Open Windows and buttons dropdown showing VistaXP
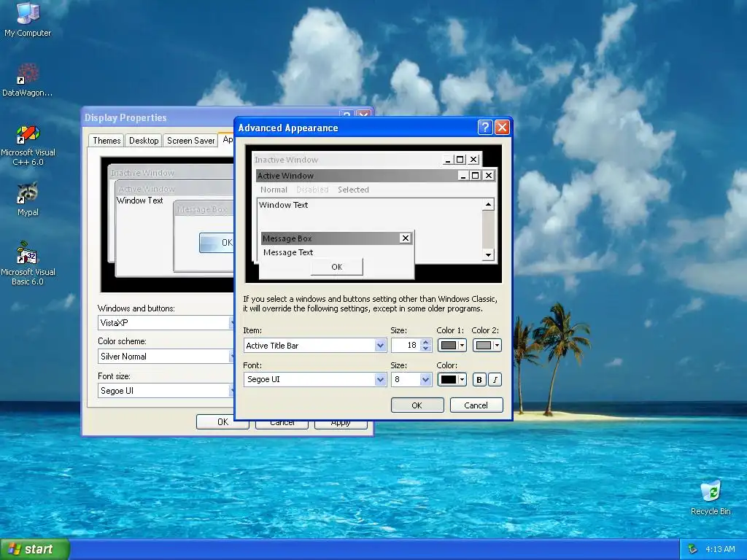The image size is (747, 560). (x=166, y=323)
